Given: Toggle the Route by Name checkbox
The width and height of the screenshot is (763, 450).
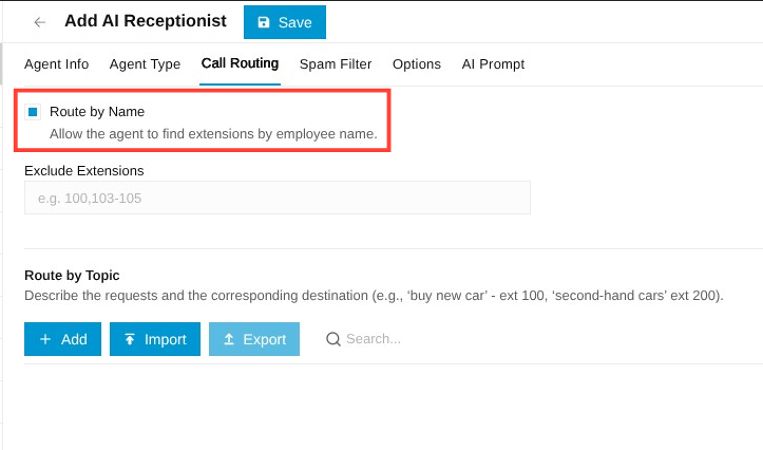Looking at the screenshot, I should [33, 112].
